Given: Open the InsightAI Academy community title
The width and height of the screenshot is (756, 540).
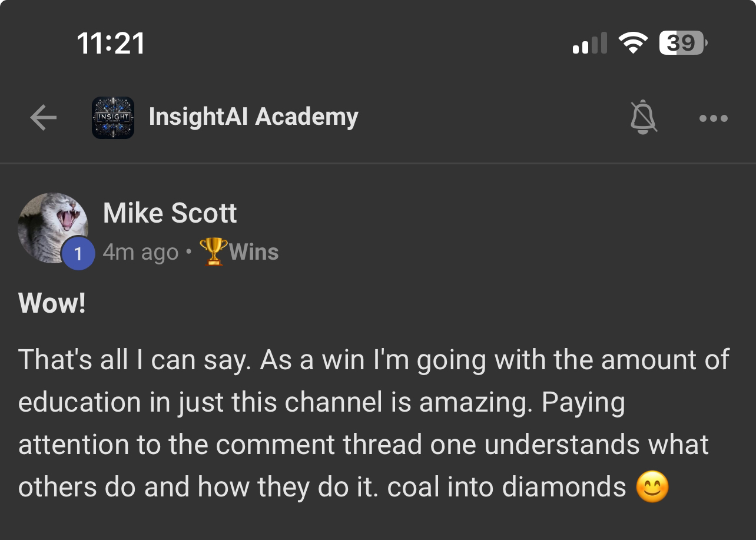Looking at the screenshot, I should tap(253, 117).
